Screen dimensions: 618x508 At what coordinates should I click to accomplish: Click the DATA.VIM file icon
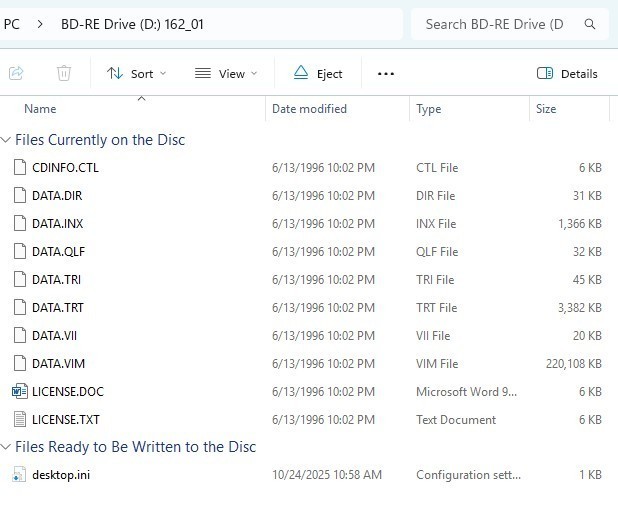tap(19, 364)
